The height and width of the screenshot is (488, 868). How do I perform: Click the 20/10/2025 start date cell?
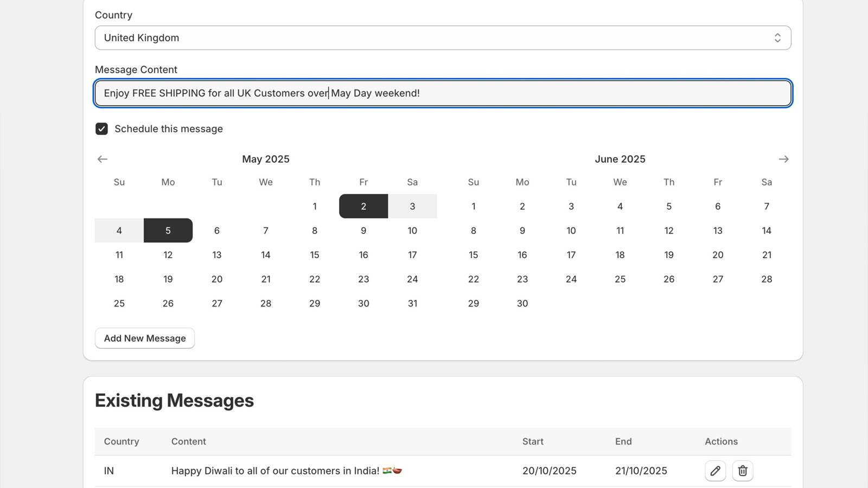(x=550, y=471)
